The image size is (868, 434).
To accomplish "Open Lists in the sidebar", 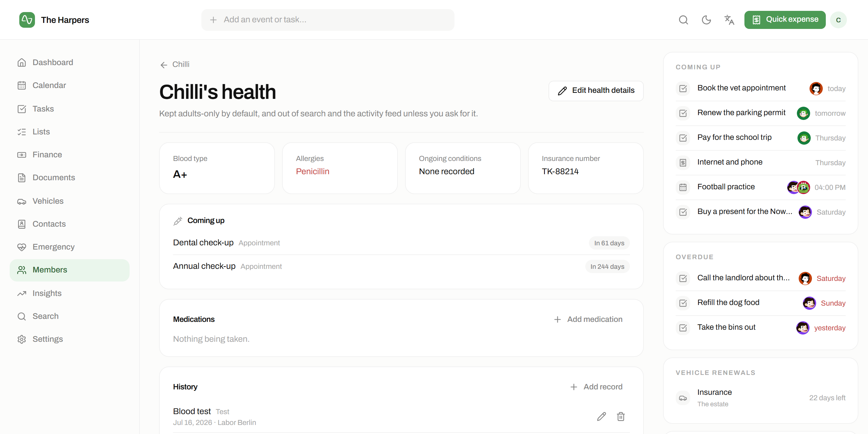I will pos(69,132).
